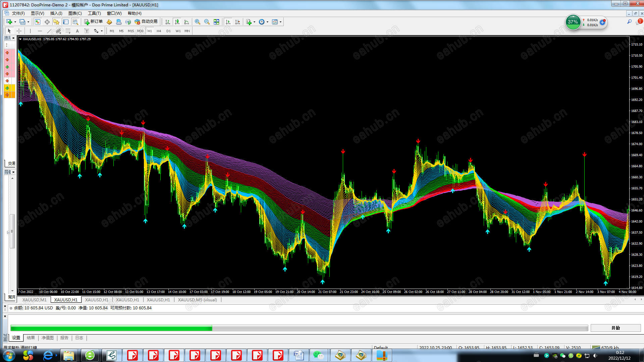Zoom in on the chart
This screenshot has height=362, width=644.
pos(198,22)
